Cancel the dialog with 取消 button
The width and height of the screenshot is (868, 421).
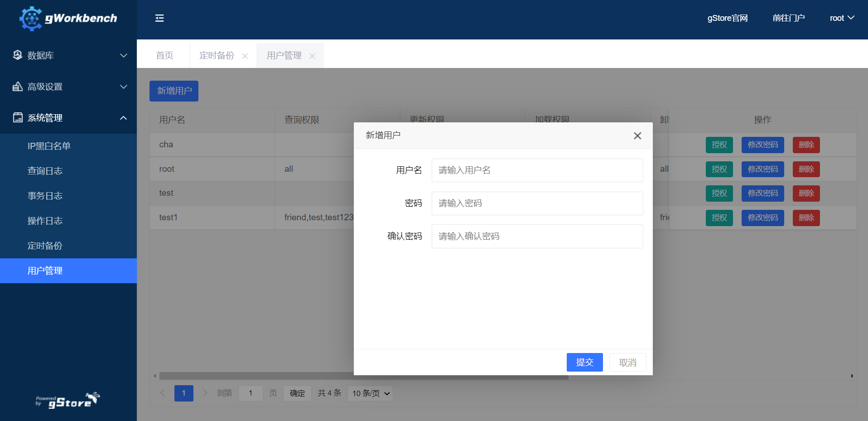click(627, 363)
